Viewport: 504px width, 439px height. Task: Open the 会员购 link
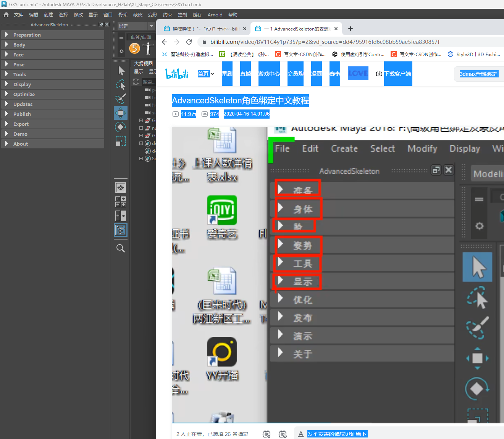tap(296, 74)
